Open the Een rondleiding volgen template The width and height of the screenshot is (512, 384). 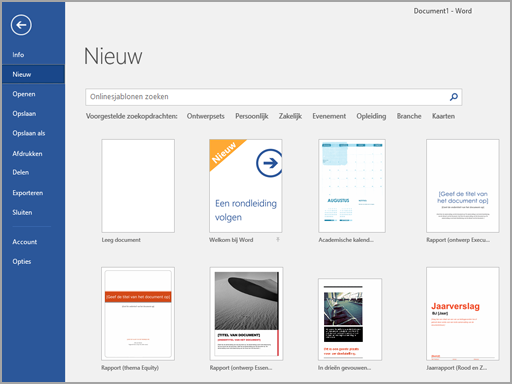coord(246,186)
